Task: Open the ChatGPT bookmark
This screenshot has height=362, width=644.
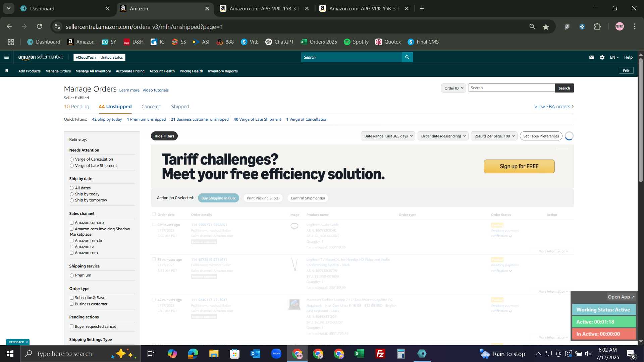Action: [279, 42]
